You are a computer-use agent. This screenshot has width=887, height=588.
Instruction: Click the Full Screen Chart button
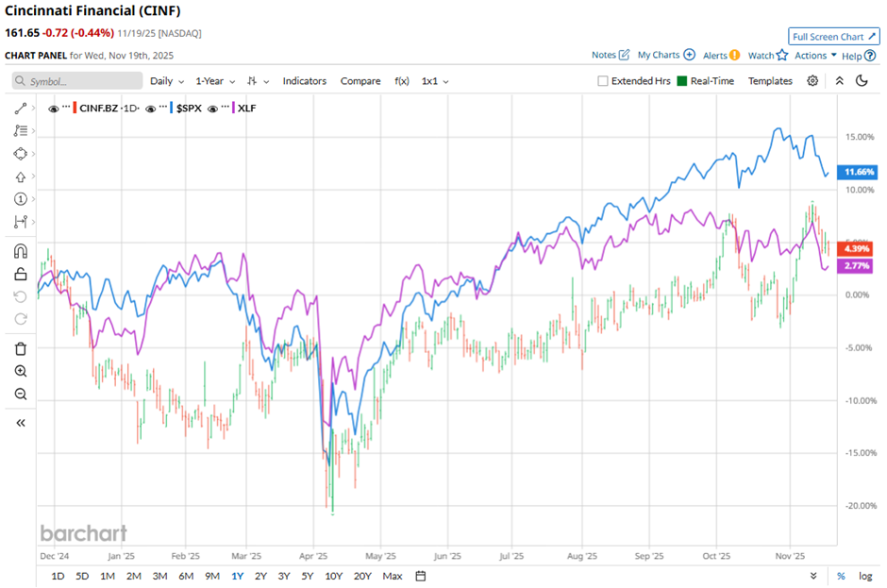point(833,36)
